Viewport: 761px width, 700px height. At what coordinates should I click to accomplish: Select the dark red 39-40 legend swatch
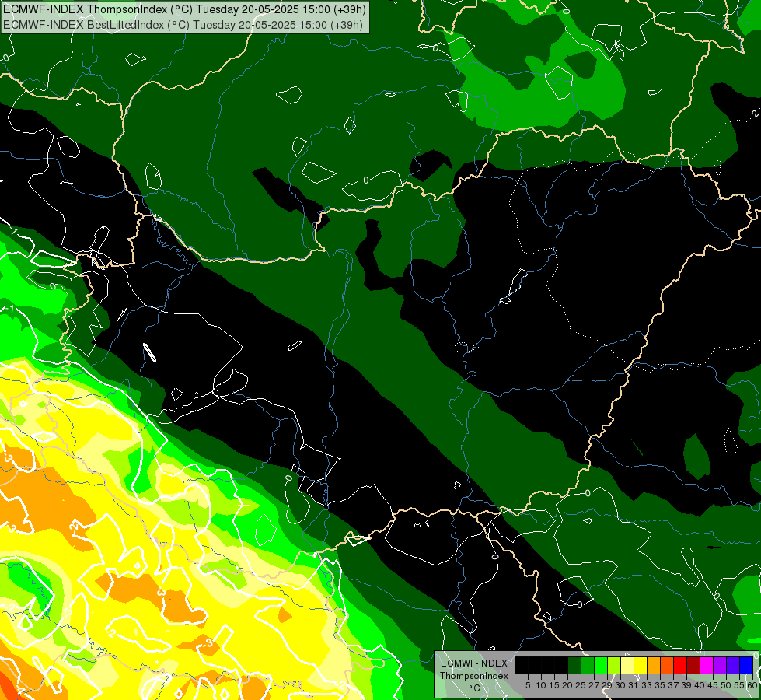693,665
